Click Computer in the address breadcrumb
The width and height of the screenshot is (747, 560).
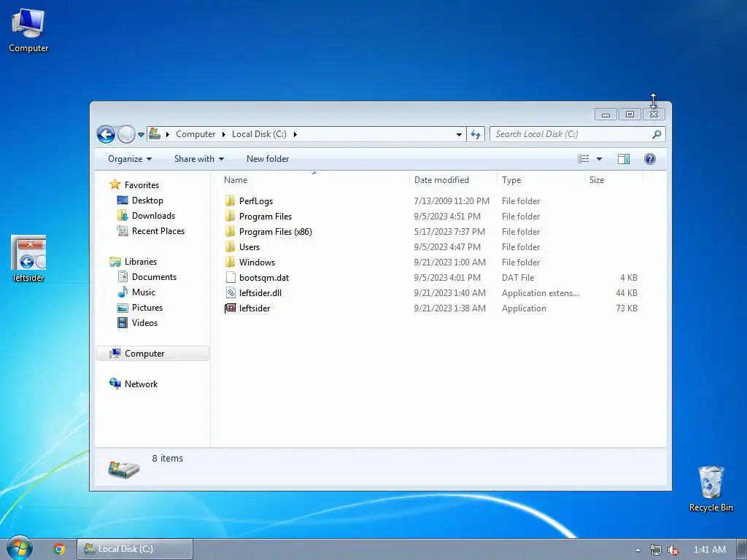(x=196, y=134)
